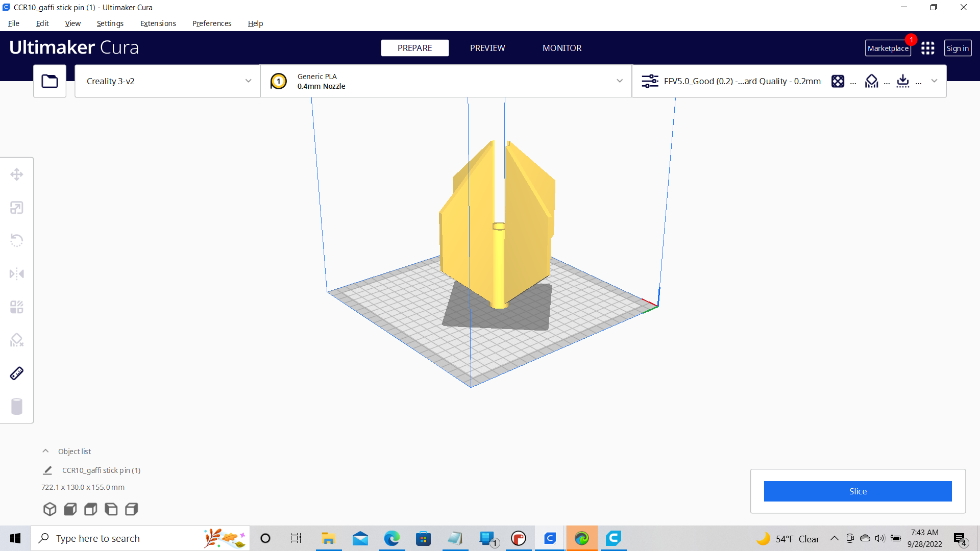Open the notification center icon

click(960, 539)
